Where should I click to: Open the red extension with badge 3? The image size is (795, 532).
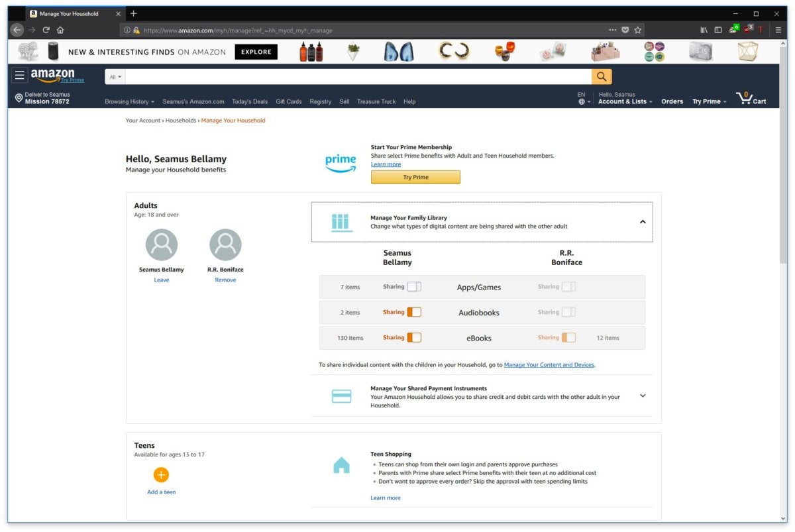749,29
